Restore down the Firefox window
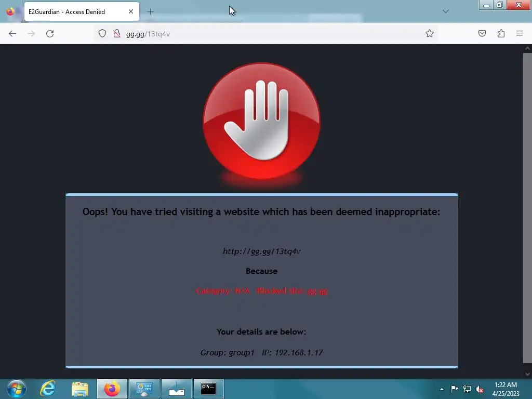Image resolution: width=532 pixels, height=399 pixels. pos(499,5)
